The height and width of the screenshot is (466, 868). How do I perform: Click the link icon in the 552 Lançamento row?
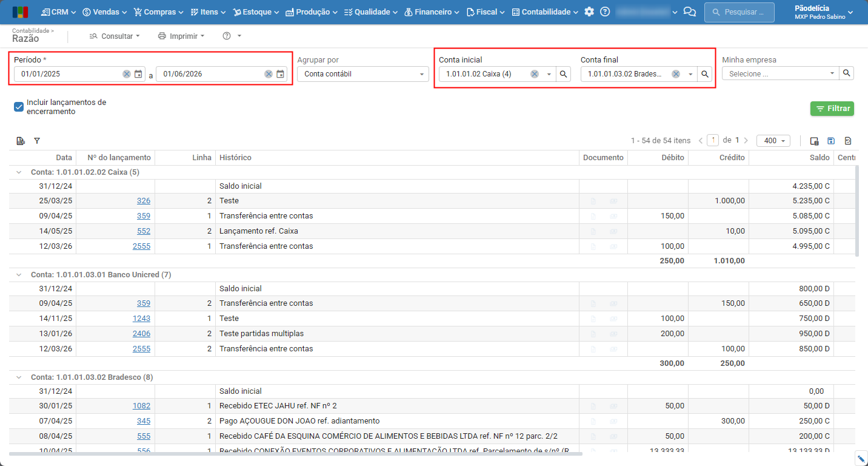click(x=613, y=231)
